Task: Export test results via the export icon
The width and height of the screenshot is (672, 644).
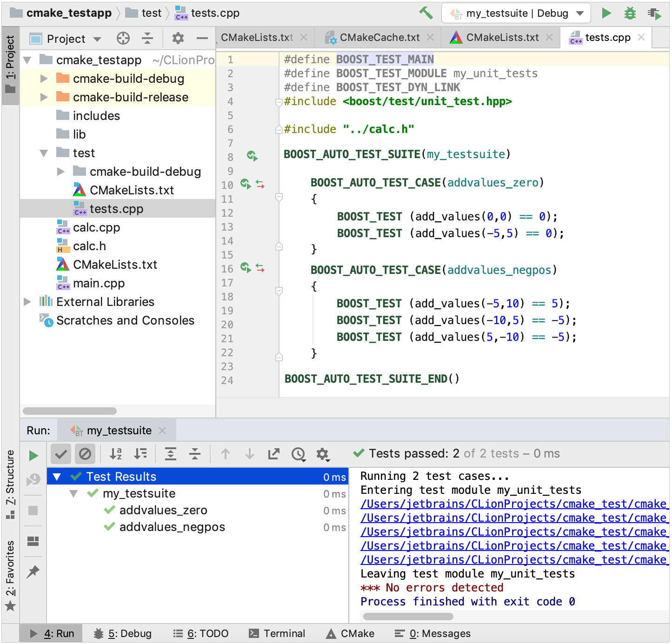Action: (x=273, y=454)
